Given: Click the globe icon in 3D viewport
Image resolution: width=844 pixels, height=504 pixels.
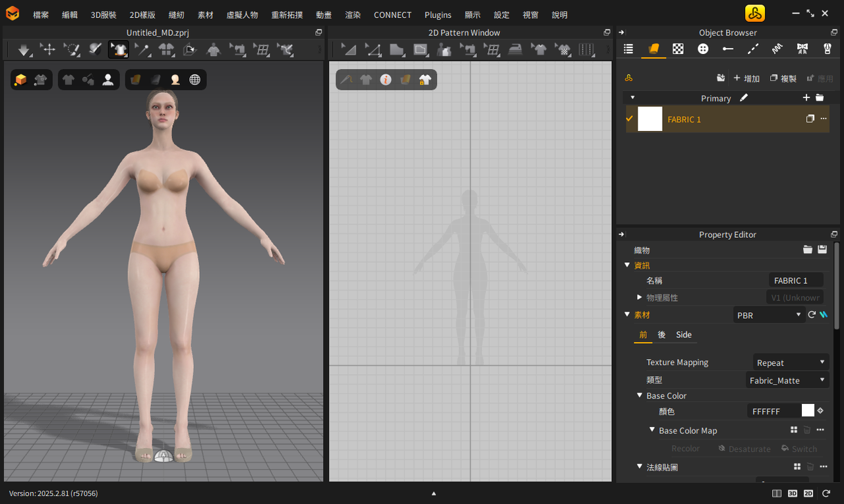Looking at the screenshot, I should pos(195,80).
